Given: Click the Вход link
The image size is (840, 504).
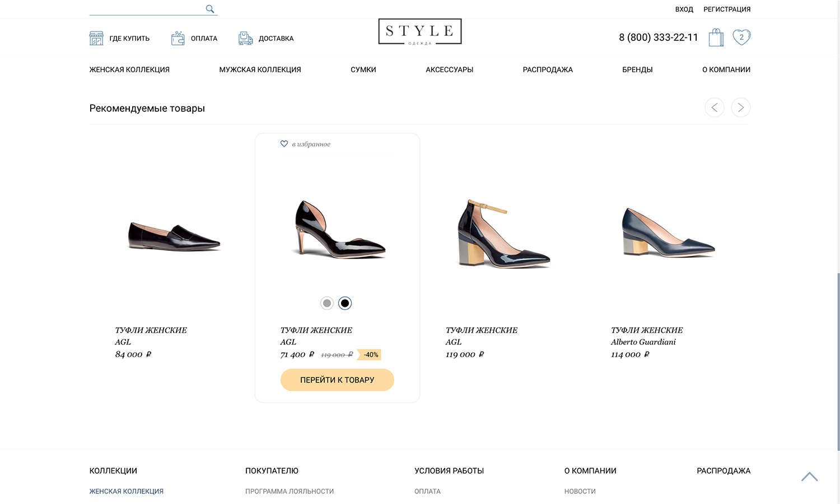Looking at the screenshot, I should [x=684, y=10].
